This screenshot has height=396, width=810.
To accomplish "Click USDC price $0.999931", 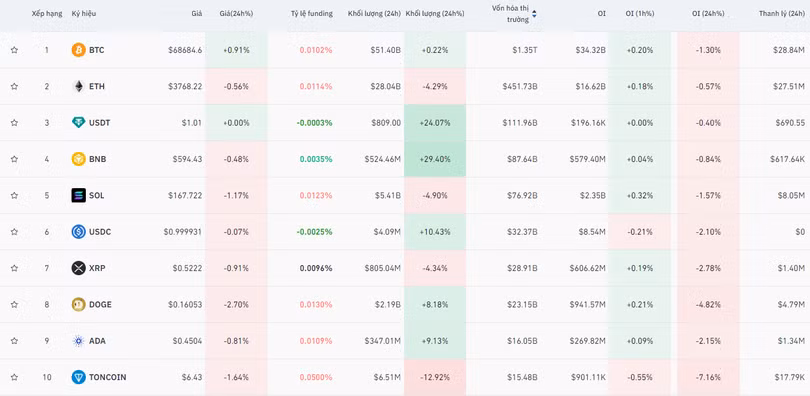I will point(183,232).
